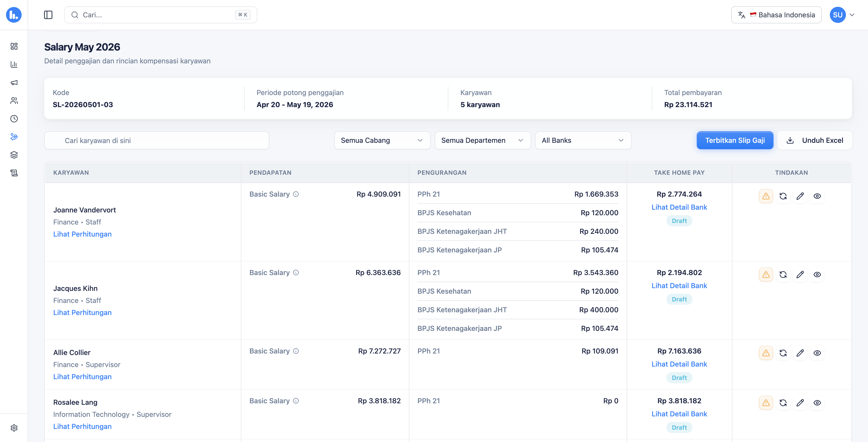Click the app logo in the top-left

(14, 15)
